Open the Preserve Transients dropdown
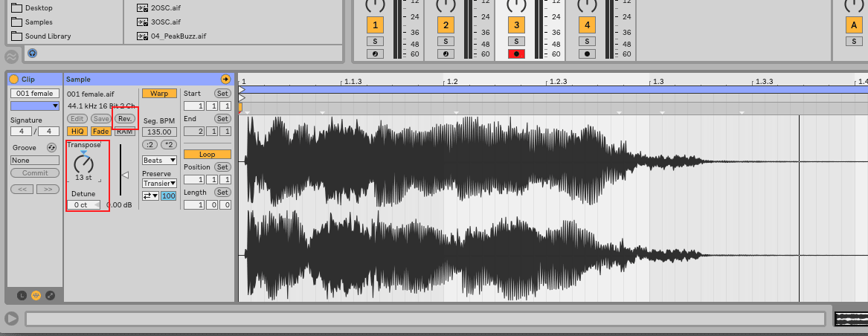The width and height of the screenshot is (868, 336). coord(159,183)
